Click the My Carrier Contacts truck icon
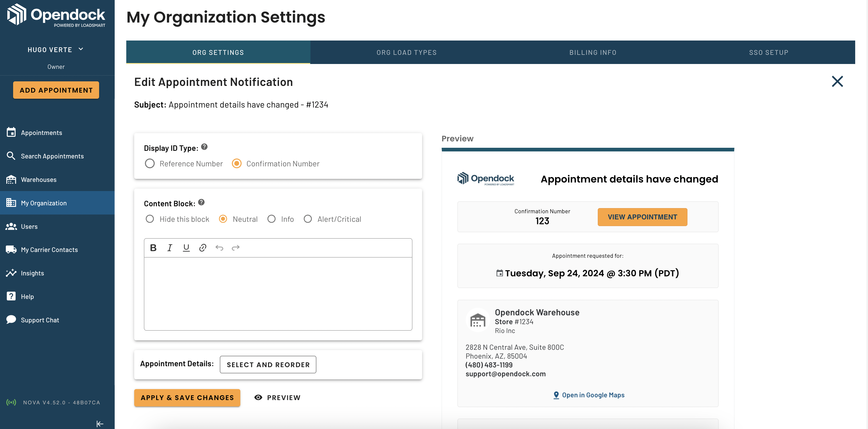 pos(11,250)
